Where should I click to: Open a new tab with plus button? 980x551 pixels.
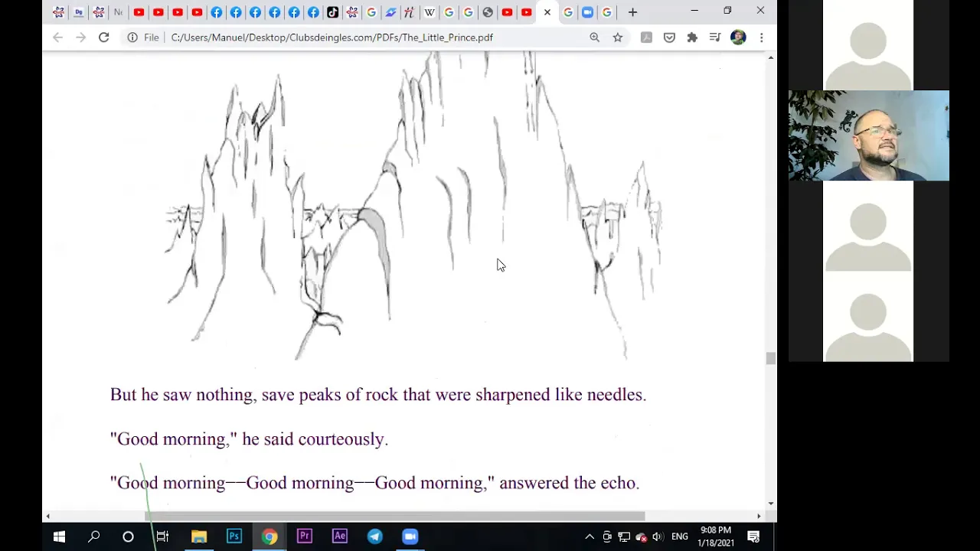[632, 12]
